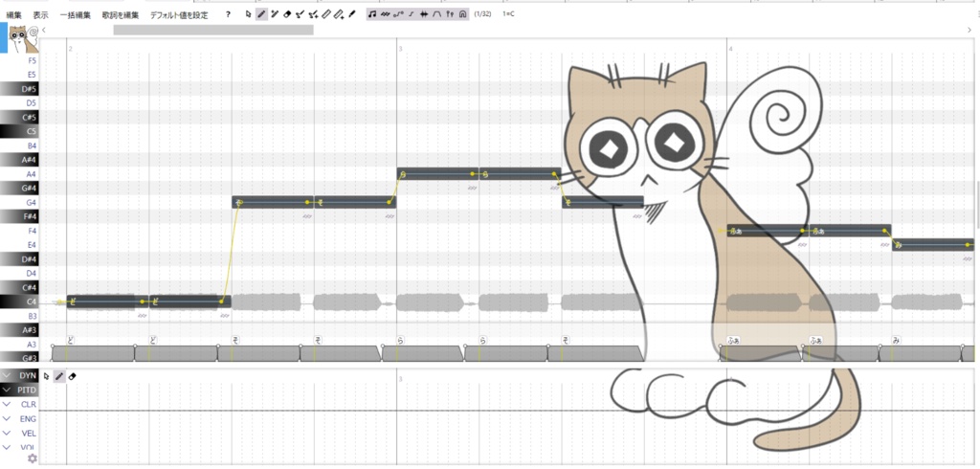Open the デフォルト値を設定 menu
The image size is (980, 469).
click(179, 14)
